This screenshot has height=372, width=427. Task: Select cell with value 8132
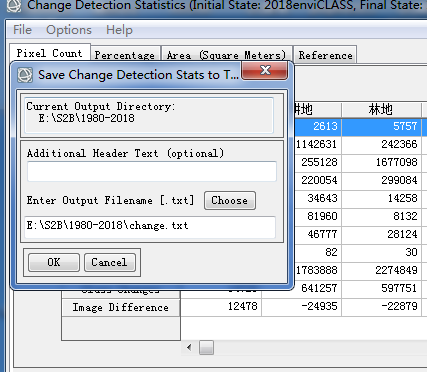381,216
